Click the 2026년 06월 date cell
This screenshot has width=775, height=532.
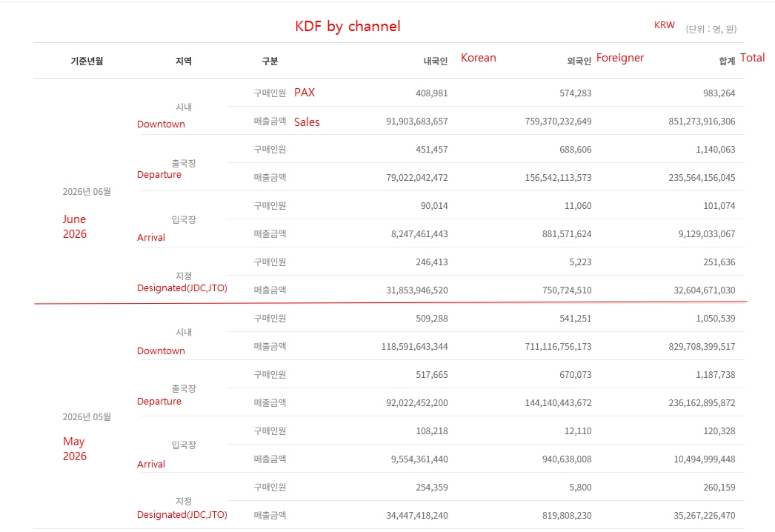[x=87, y=192]
